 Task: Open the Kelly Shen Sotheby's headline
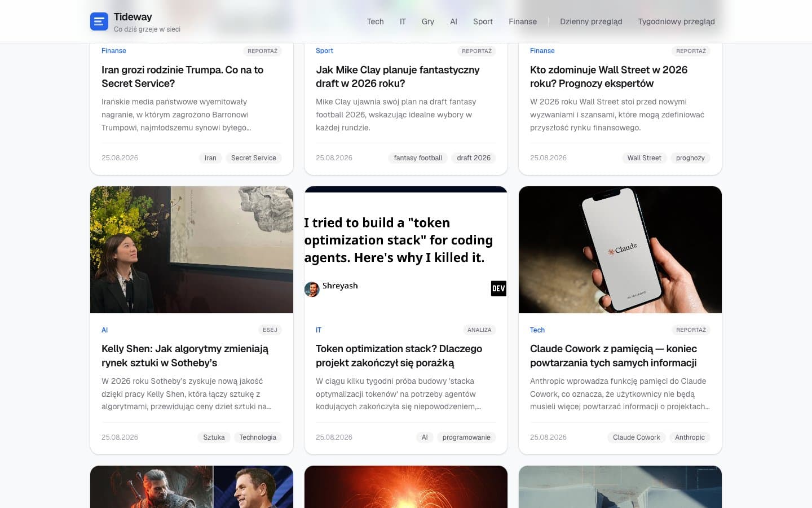pos(185,356)
